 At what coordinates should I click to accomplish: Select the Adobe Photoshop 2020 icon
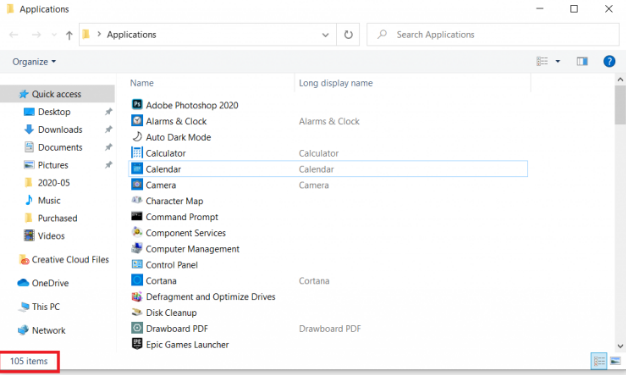[137, 105]
